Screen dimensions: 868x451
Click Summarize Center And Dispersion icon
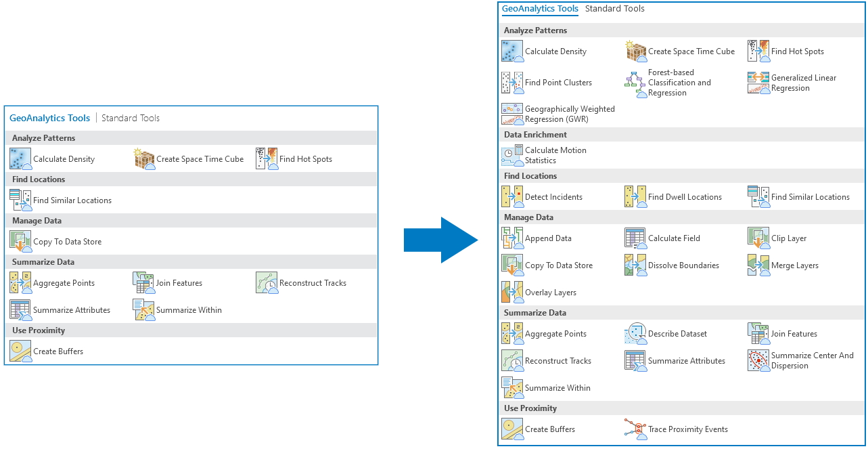[x=758, y=361]
